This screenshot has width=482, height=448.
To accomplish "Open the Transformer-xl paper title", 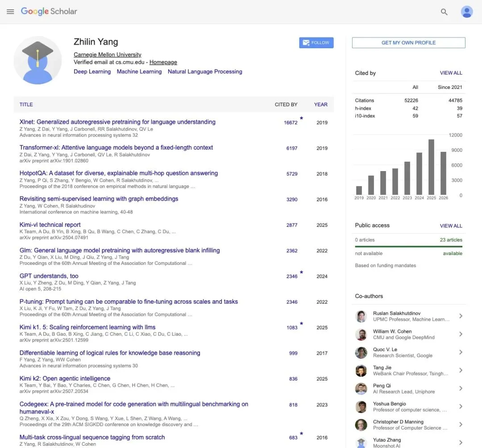I will click(116, 147).
